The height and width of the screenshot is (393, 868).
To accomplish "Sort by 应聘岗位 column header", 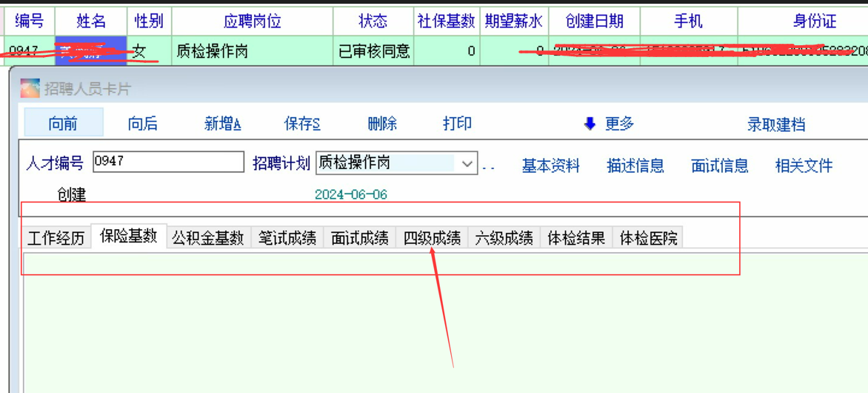I will (x=252, y=22).
